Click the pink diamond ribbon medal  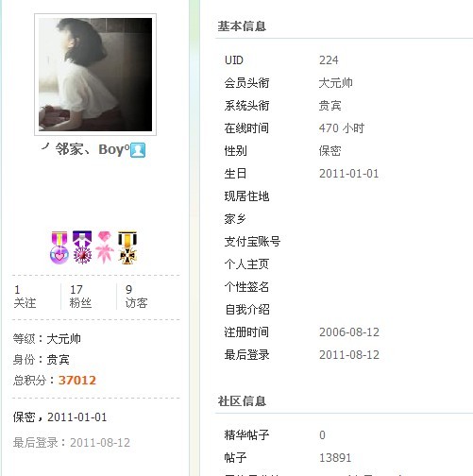[x=105, y=247]
